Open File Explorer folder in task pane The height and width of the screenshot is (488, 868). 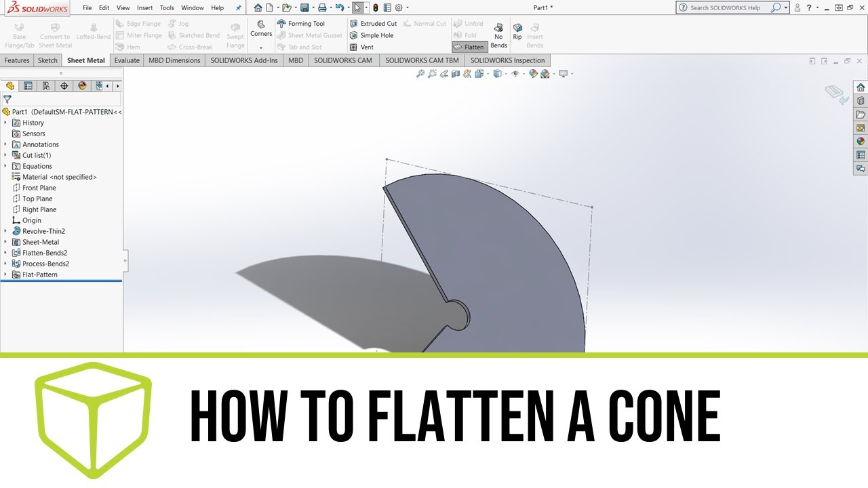point(861,115)
